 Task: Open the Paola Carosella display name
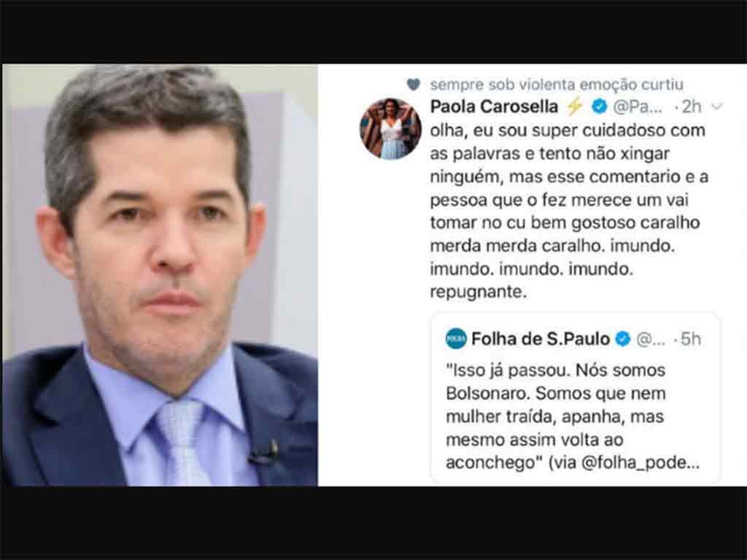pos(494,106)
